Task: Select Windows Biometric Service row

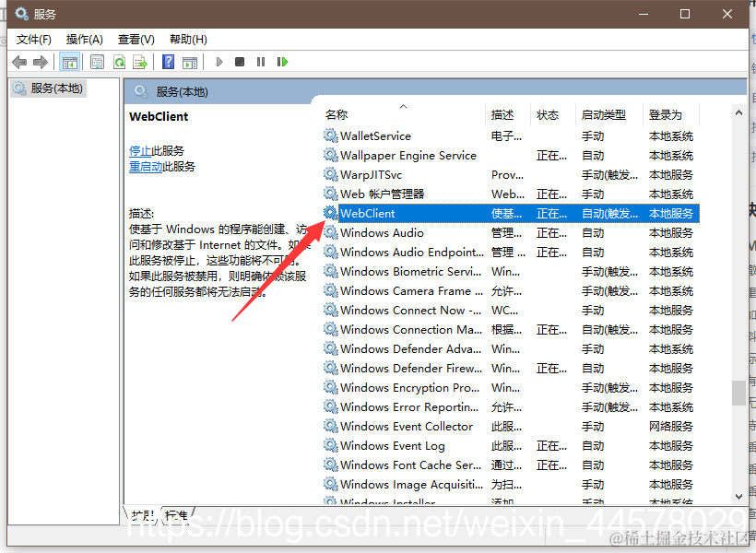Action: coord(511,272)
